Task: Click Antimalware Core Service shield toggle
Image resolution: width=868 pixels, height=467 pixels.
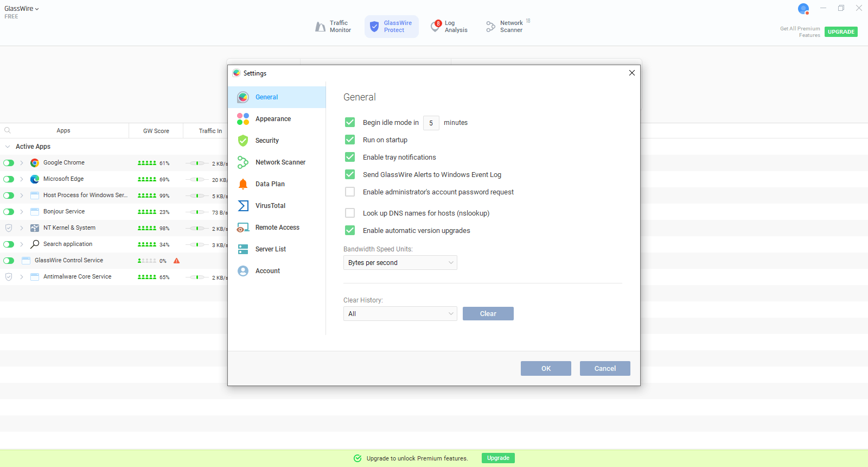Action: (x=9, y=277)
